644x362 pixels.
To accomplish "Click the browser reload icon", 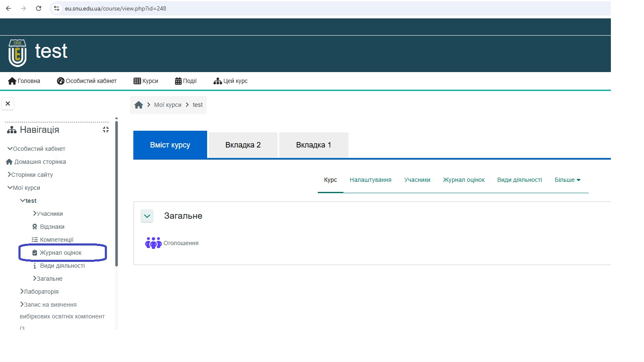I will (39, 8).
